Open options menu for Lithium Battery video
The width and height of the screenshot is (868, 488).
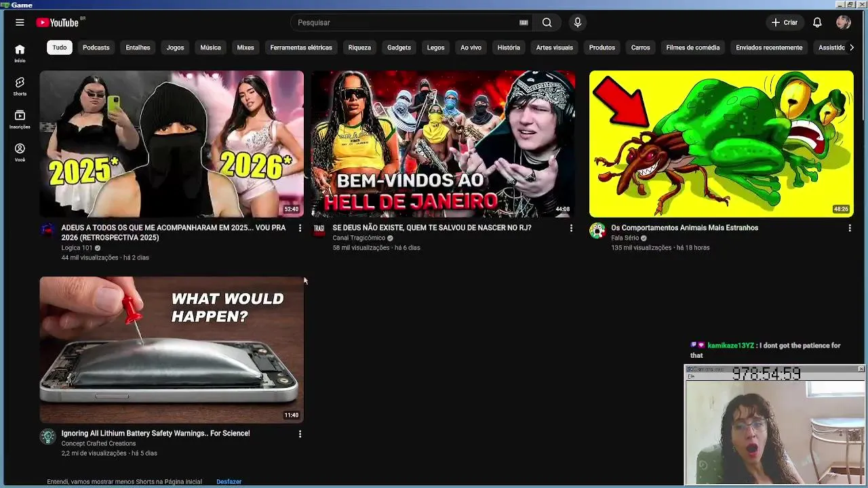[300, 434]
